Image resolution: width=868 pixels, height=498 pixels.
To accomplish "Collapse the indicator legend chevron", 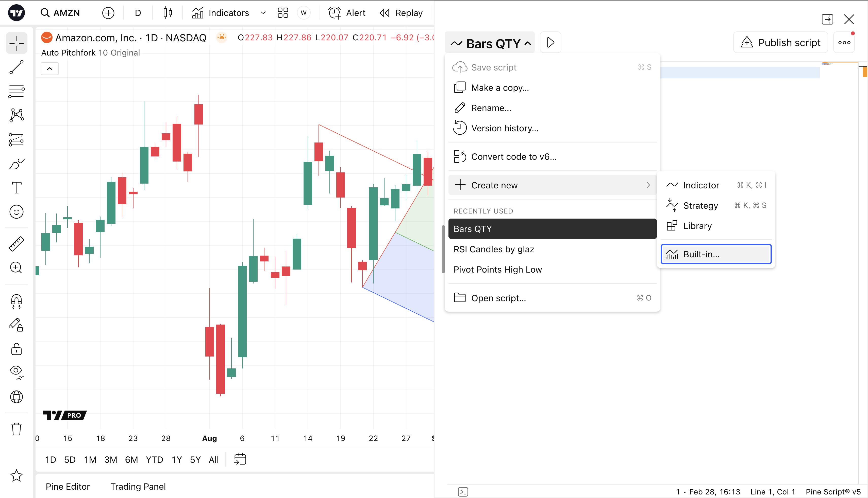I will pyautogui.click(x=50, y=69).
